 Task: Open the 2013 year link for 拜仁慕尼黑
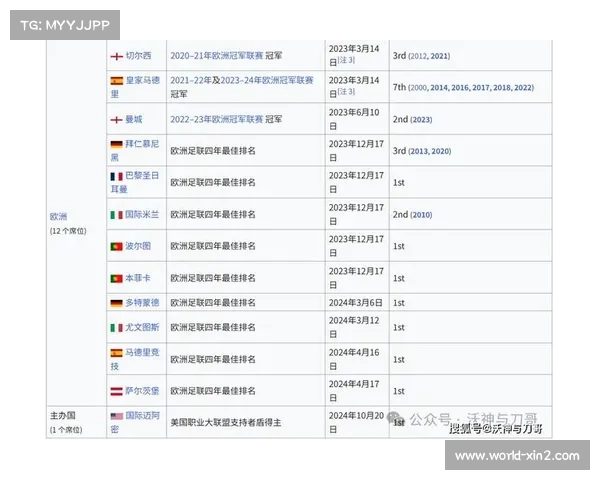point(419,151)
